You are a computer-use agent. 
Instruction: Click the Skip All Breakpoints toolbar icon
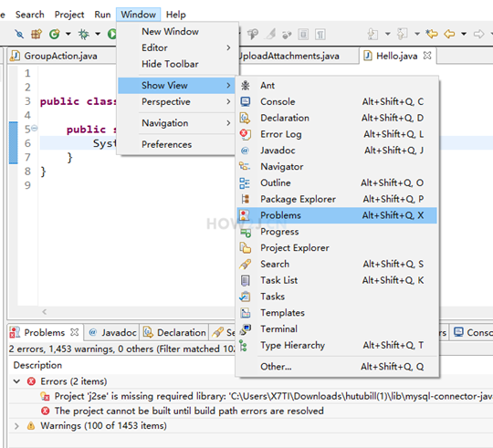(x=19, y=34)
